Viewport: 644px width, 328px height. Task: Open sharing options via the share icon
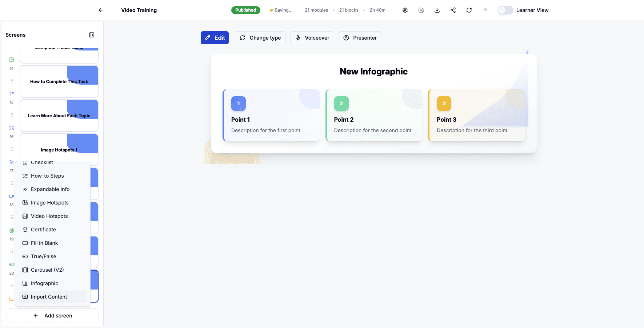point(453,10)
